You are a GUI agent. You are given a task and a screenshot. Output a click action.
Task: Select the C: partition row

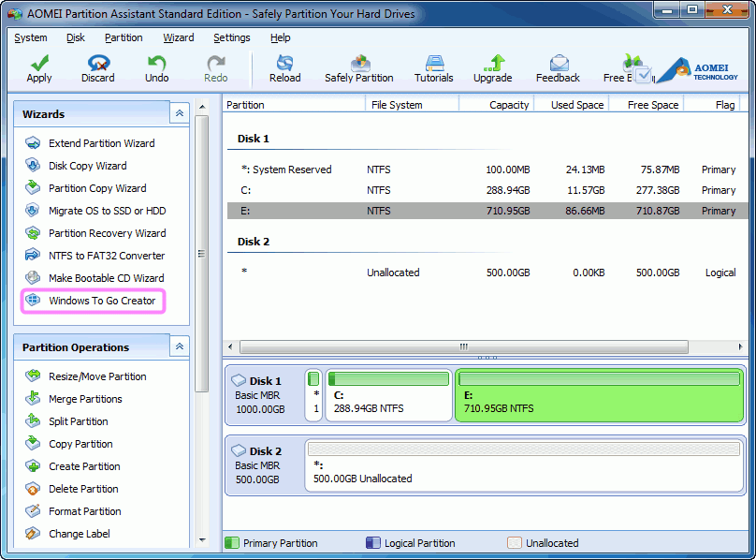pyautogui.click(x=487, y=190)
